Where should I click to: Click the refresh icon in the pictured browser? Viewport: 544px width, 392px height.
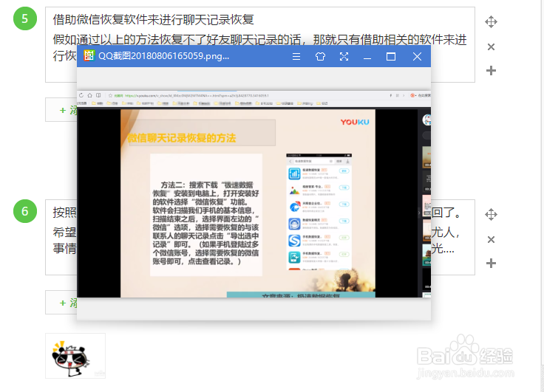(81, 95)
